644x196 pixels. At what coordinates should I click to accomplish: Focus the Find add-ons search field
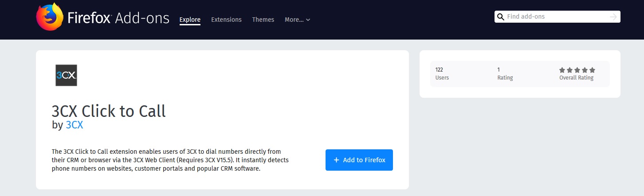coord(557,17)
